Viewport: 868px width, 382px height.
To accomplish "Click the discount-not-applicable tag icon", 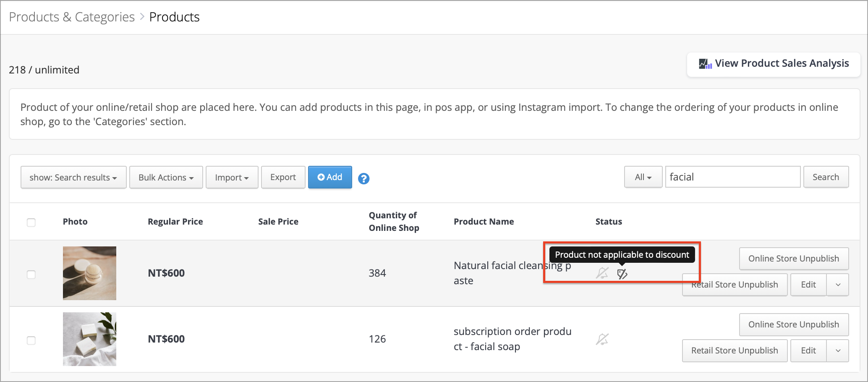I will pyautogui.click(x=622, y=274).
